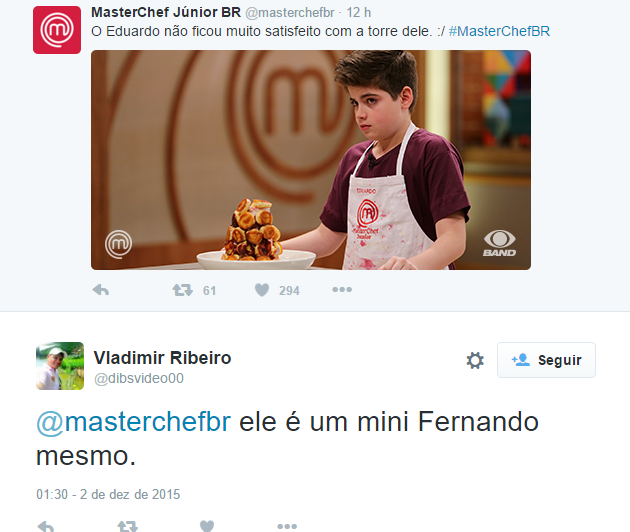The image size is (630, 532).
Task: View the Eduardo tower photo
Action: pos(311,160)
